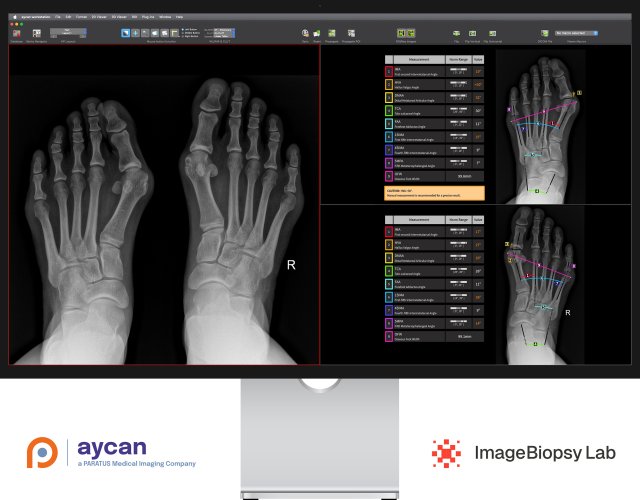This screenshot has width=640, height=500.
Task: Open the Edit menu
Action: pos(68,17)
